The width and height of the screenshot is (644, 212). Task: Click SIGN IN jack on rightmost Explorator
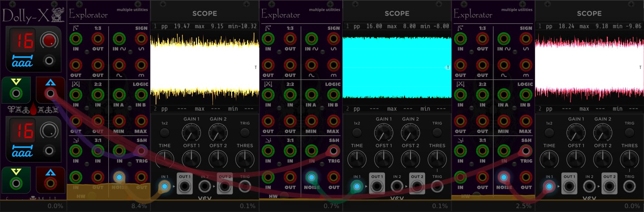coord(504,39)
